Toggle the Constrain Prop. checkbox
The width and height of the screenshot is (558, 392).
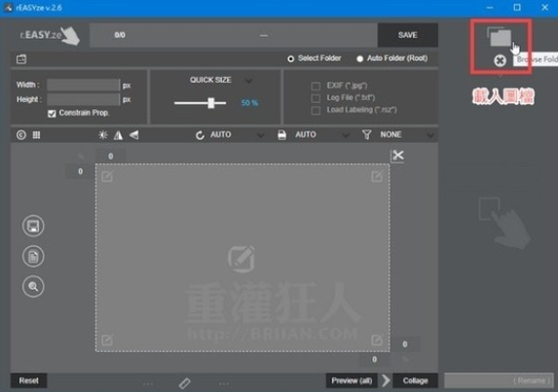52,114
